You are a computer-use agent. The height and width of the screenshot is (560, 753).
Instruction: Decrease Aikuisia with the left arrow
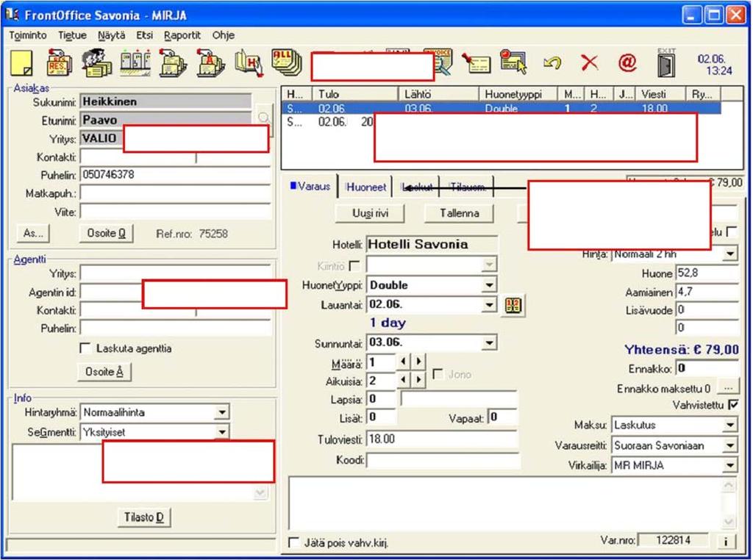pos(404,380)
